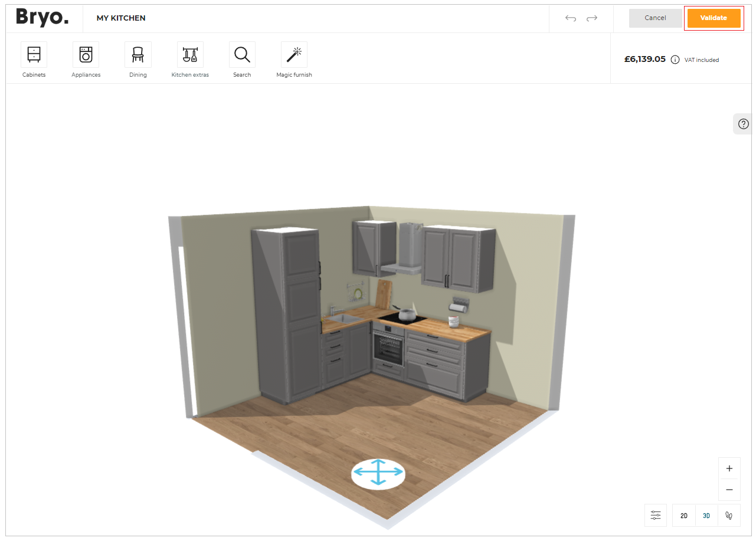Click the Bryo logo
756x541 pixels.
[x=42, y=18]
